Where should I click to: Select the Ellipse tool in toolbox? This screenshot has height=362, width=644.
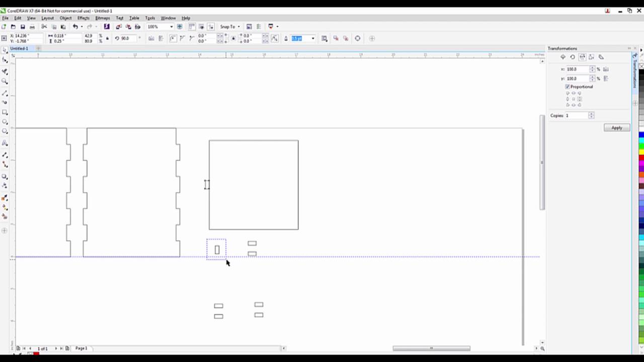point(5,122)
